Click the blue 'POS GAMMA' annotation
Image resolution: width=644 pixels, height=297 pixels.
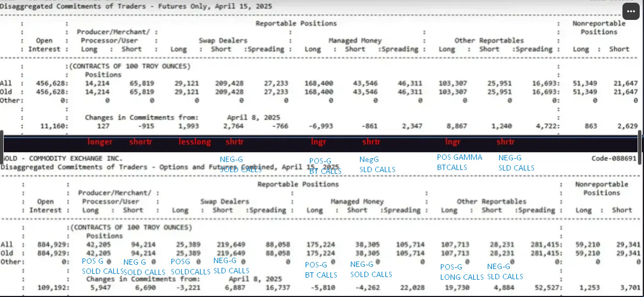tap(460, 157)
